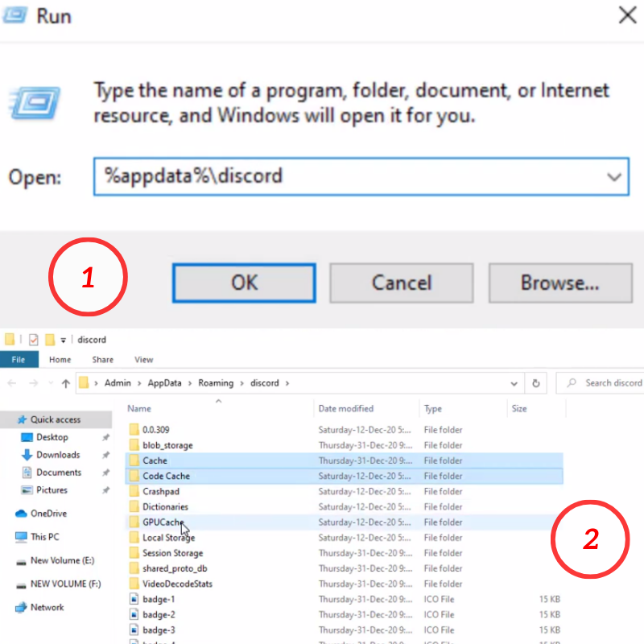This screenshot has width=644, height=644.
Task: Open the View ribbon tab
Action: 144,359
